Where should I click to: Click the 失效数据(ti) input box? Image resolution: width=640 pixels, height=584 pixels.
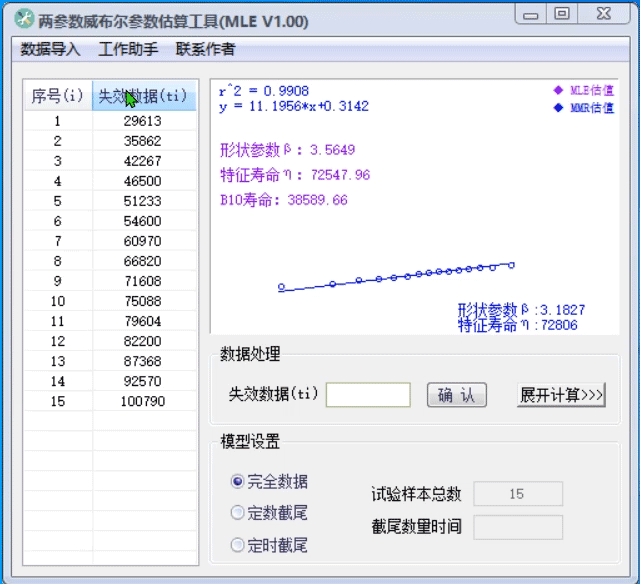368,395
